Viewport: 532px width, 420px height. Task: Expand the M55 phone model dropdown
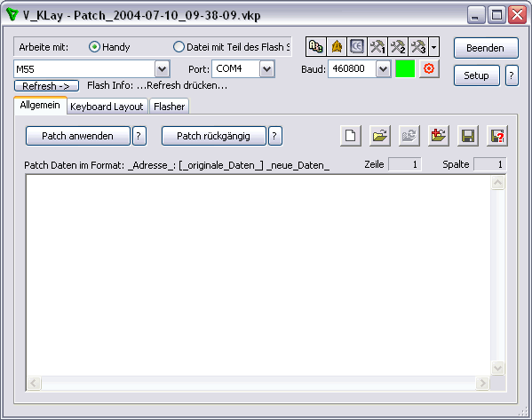point(163,69)
